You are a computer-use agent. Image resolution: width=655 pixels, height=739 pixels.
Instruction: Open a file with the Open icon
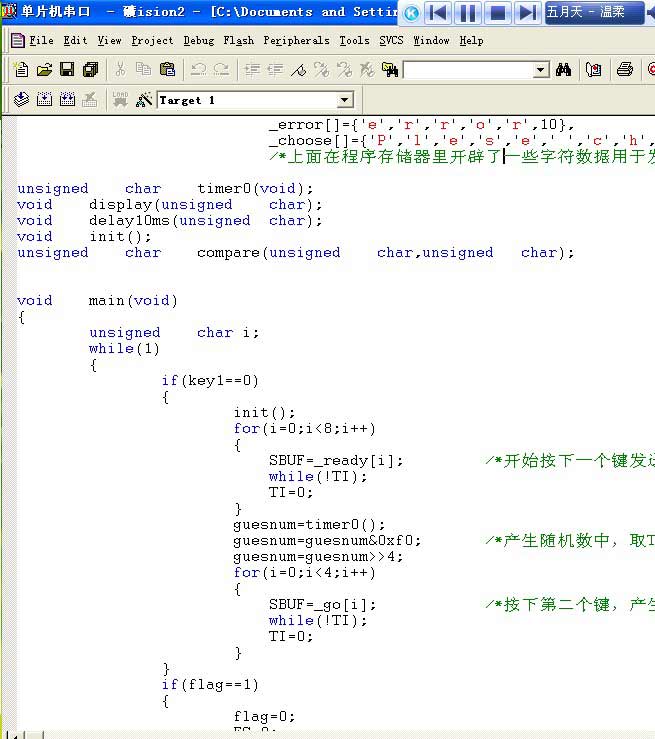point(44,70)
